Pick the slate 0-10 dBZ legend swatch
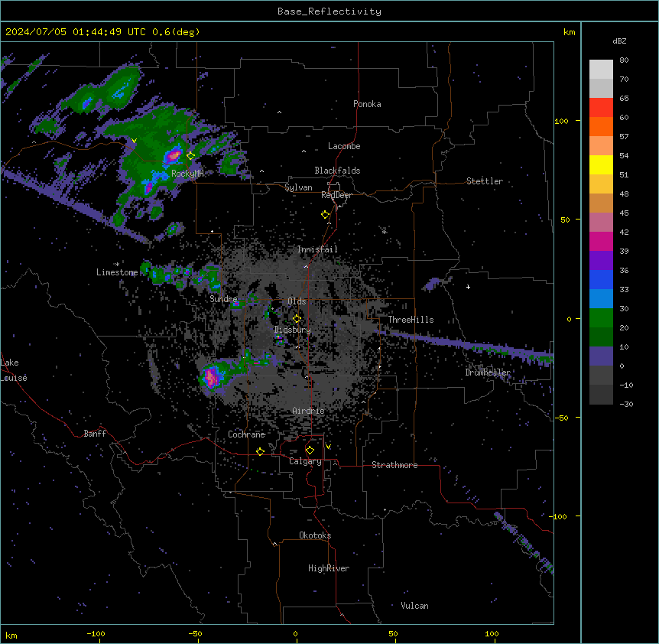The image size is (659, 644). click(x=601, y=356)
